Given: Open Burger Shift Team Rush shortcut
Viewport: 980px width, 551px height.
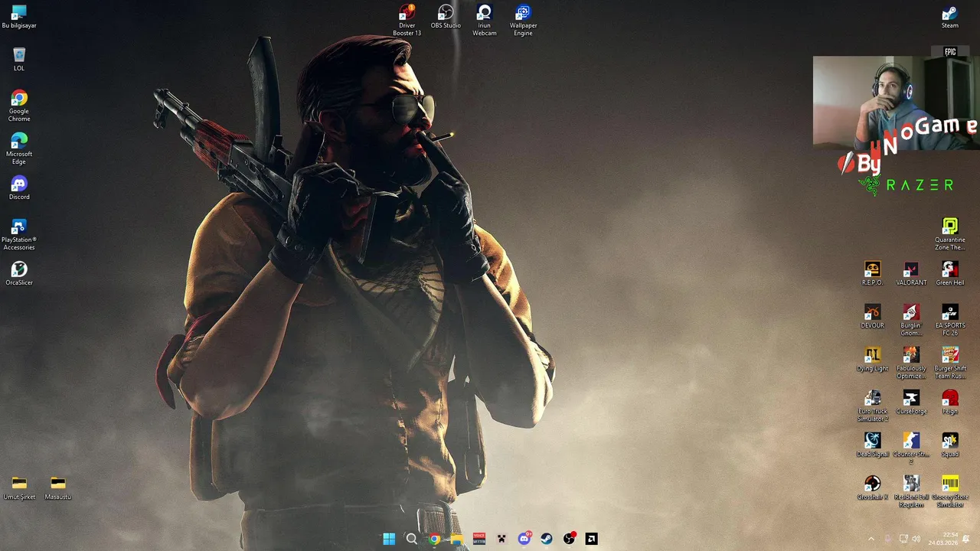Looking at the screenshot, I should (950, 364).
